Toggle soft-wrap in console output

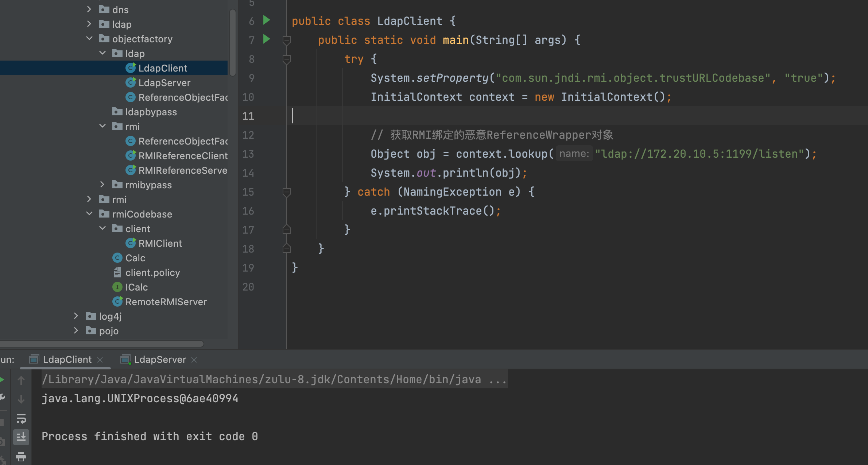click(x=21, y=418)
